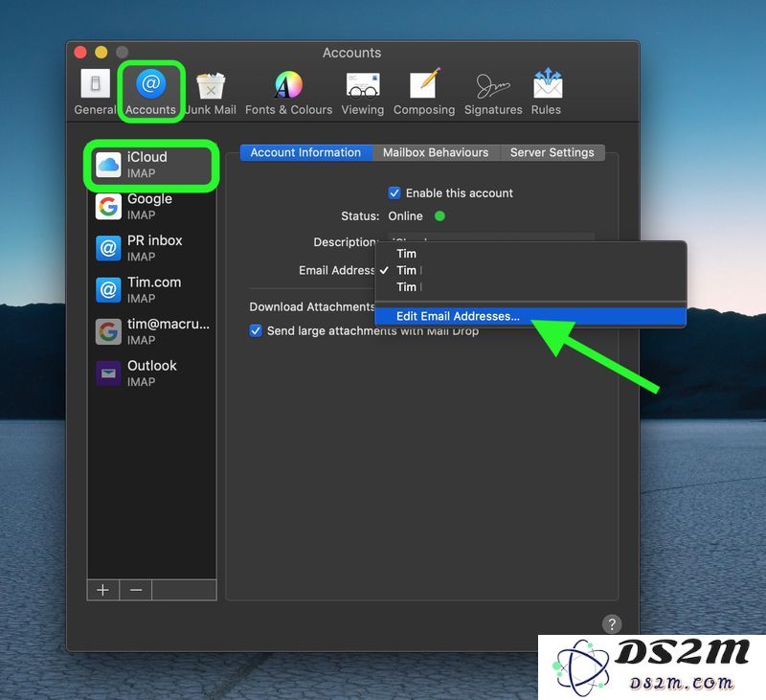766x700 pixels.
Task: Select the iCloud IMAP account
Action: click(x=151, y=165)
